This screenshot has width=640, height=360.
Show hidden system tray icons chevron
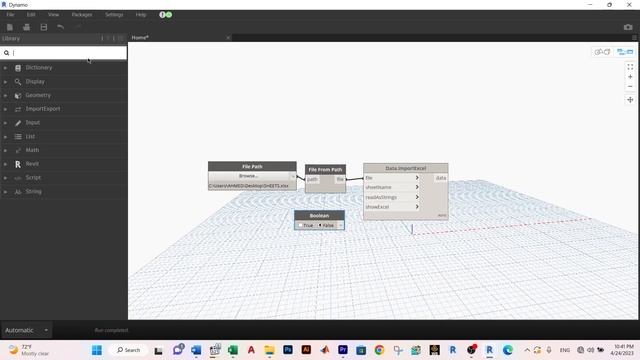[527, 350]
